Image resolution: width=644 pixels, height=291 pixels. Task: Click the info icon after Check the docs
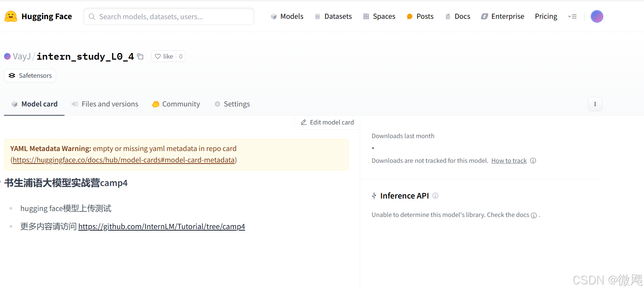click(534, 215)
